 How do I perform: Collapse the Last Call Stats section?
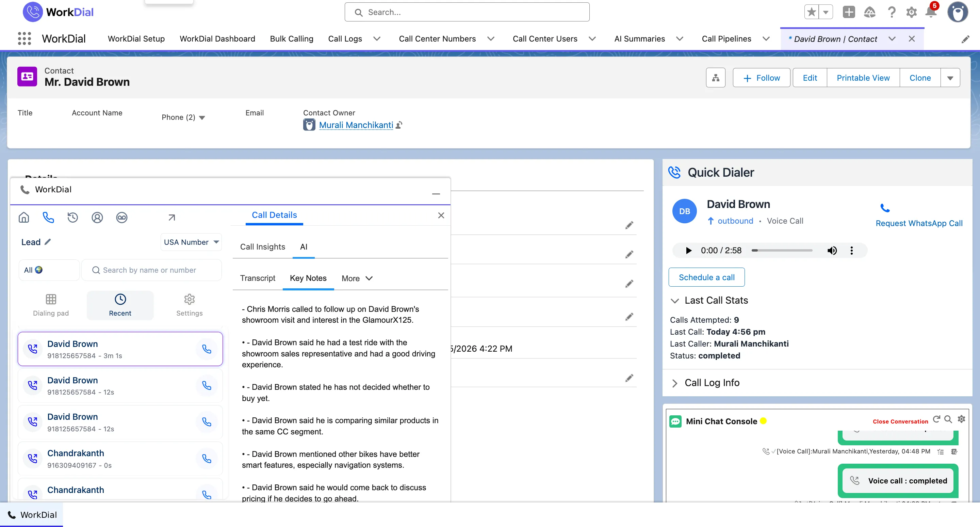coord(674,301)
